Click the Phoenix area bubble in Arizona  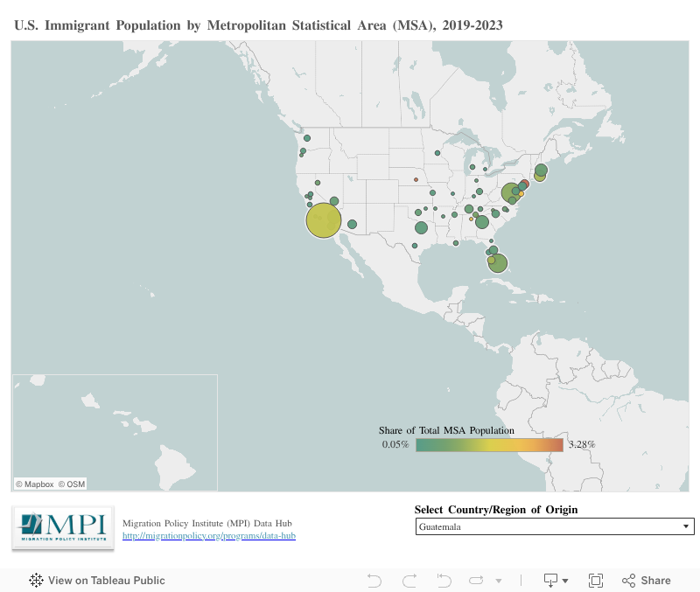352,224
